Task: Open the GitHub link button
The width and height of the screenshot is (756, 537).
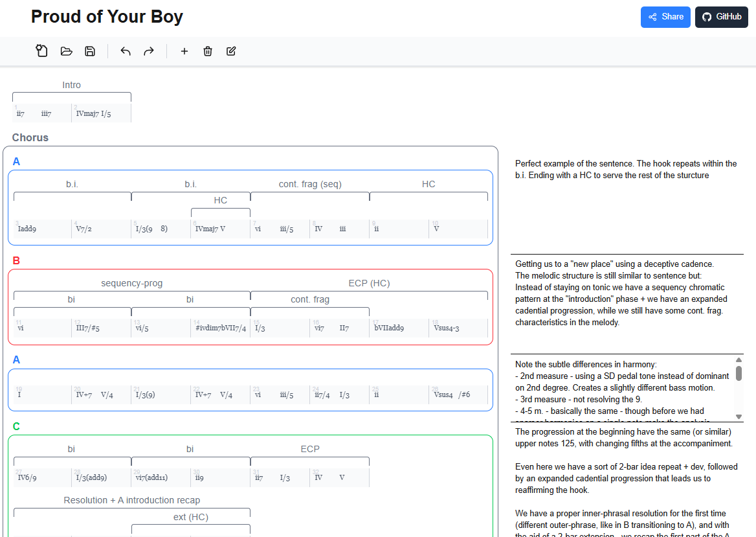Action: pos(721,17)
